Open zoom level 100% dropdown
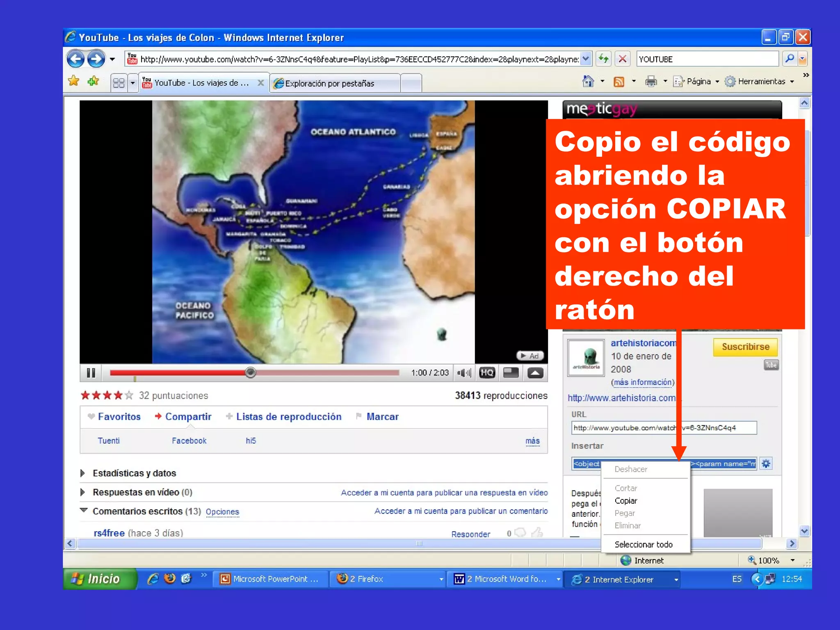This screenshot has height=630, width=840. (792, 560)
